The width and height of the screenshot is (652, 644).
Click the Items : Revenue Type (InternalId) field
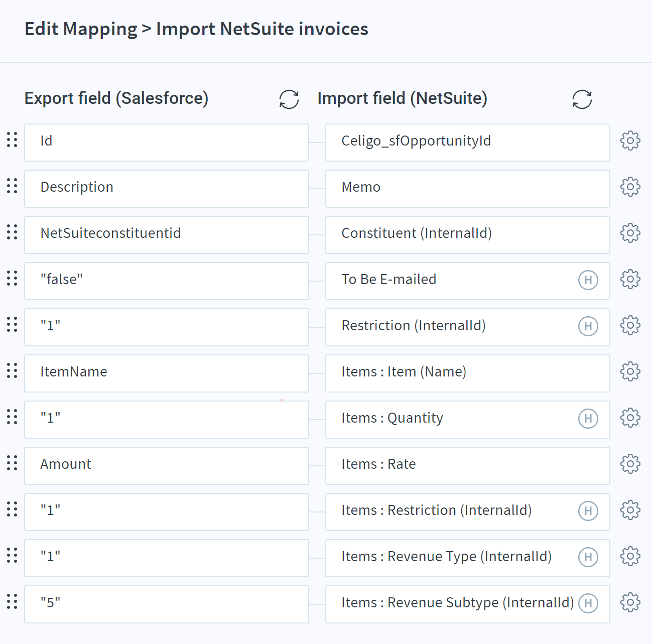click(x=468, y=558)
